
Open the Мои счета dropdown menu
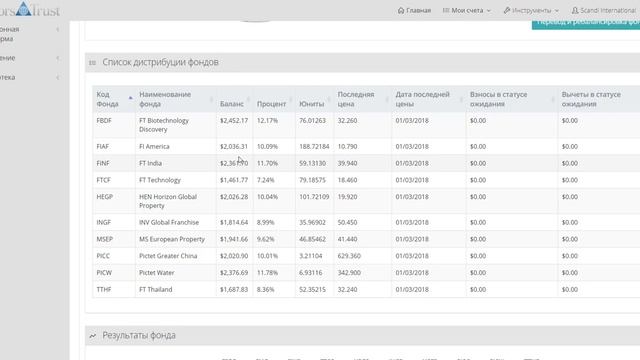point(467,10)
